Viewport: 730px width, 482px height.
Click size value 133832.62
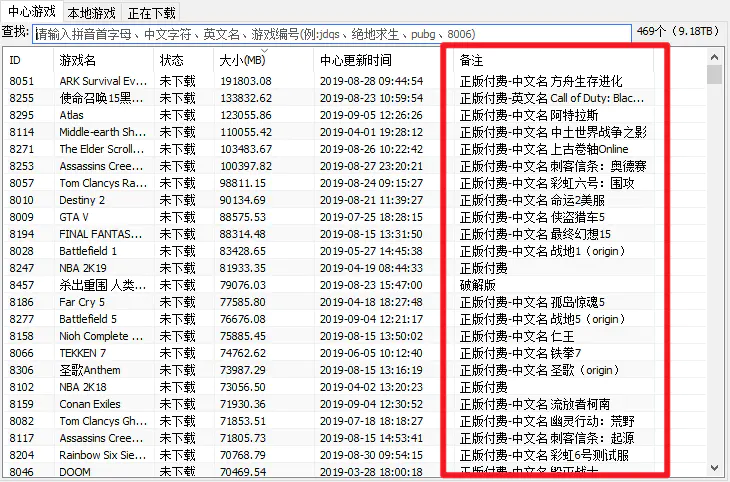[x=246, y=98]
